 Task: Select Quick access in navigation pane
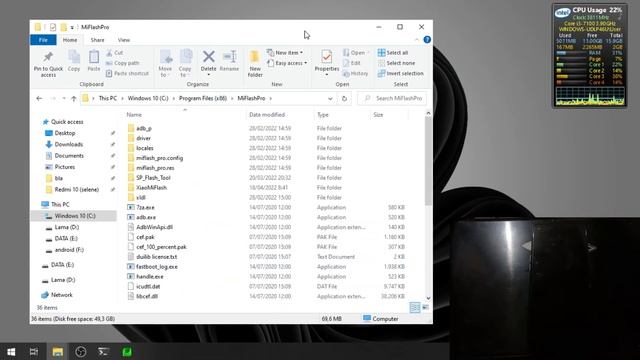click(x=67, y=122)
